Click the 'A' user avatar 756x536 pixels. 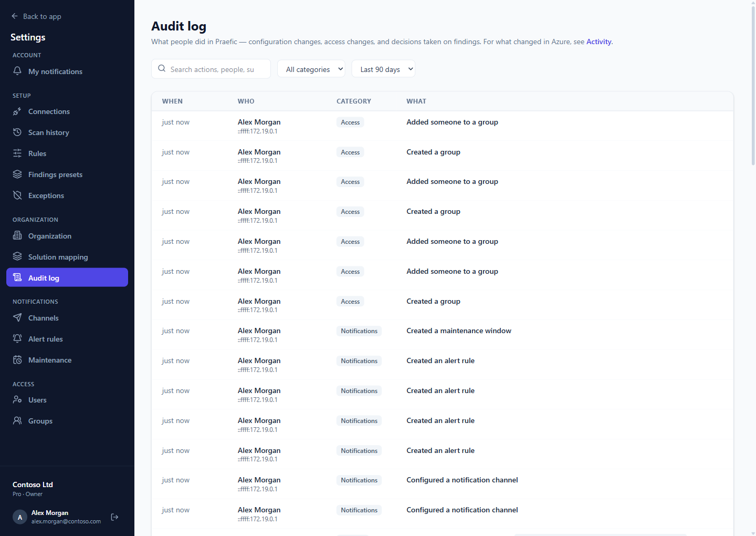[20, 517]
